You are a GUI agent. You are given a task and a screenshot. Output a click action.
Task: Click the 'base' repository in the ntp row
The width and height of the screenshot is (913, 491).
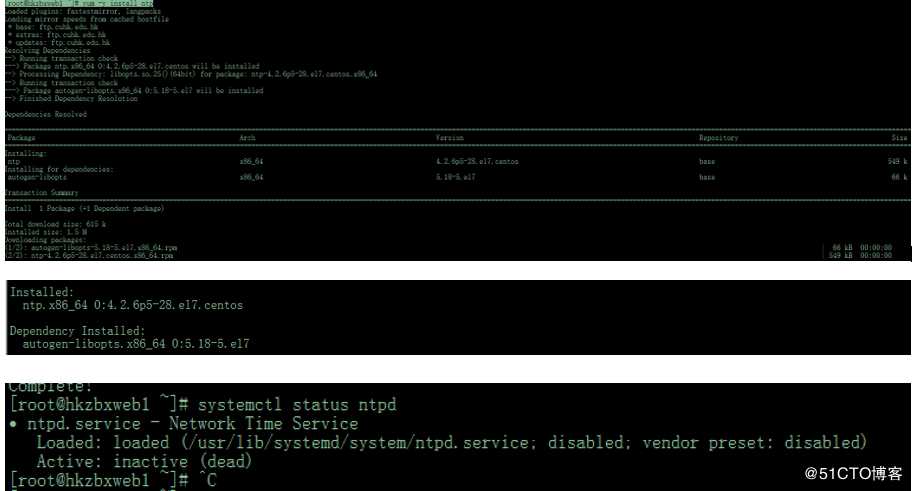(707, 161)
